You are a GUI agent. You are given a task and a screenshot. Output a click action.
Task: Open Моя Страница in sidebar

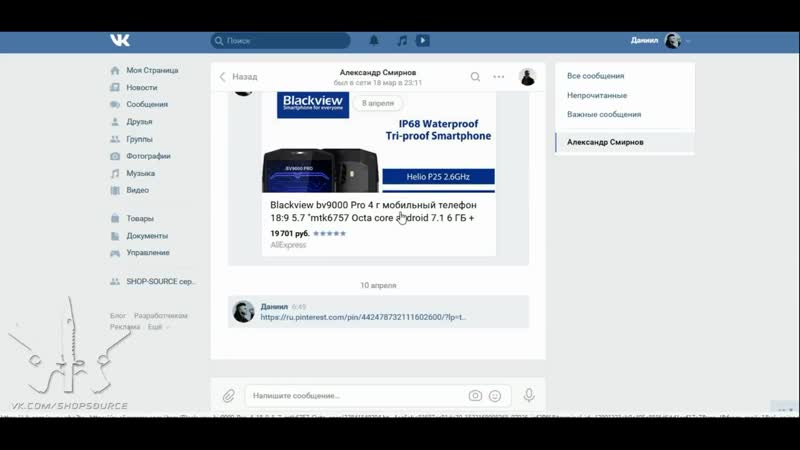[152, 70]
